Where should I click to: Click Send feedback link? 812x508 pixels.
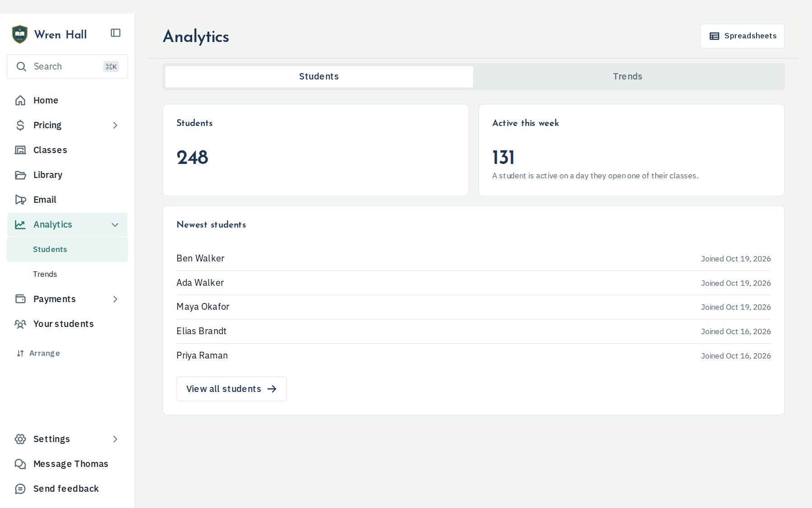[67, 489]
